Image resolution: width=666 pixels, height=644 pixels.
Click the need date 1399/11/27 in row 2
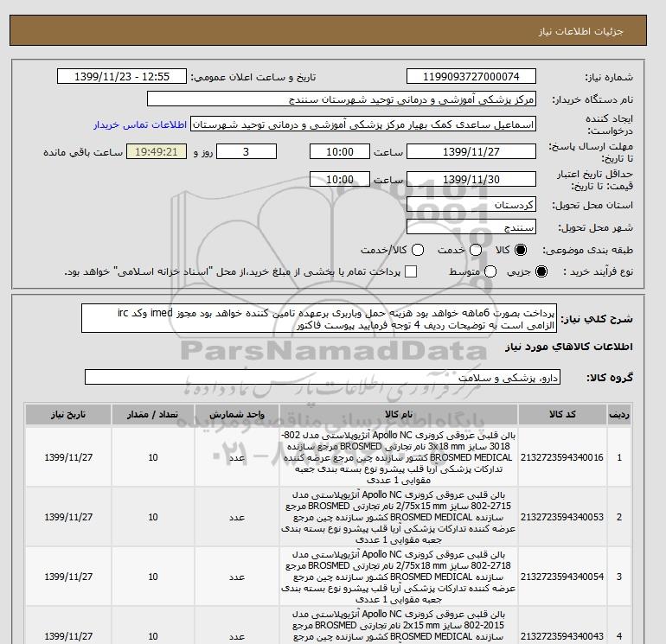(68, 517)
